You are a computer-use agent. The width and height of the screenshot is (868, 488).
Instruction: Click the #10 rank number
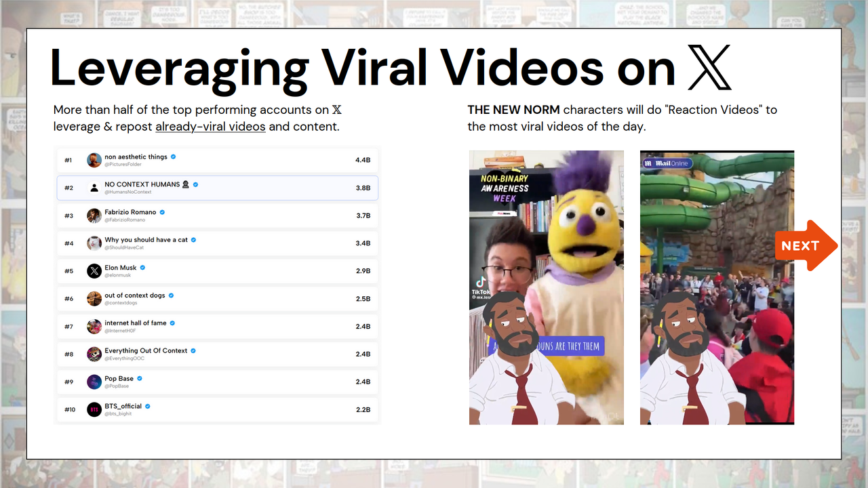tap(69, 410)
